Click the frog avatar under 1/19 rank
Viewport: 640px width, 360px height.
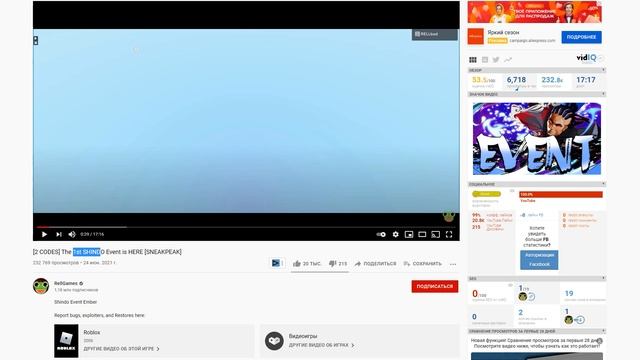point(522,297)
